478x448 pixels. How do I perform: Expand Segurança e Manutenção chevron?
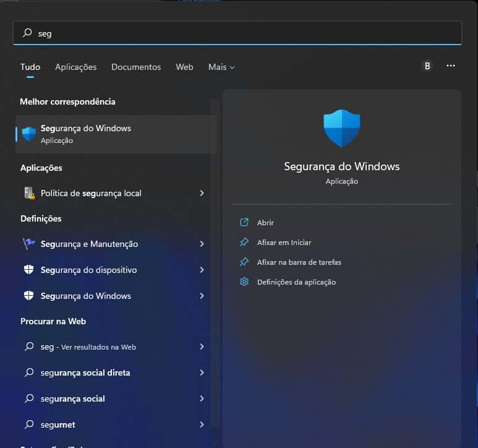click(202, 244)
